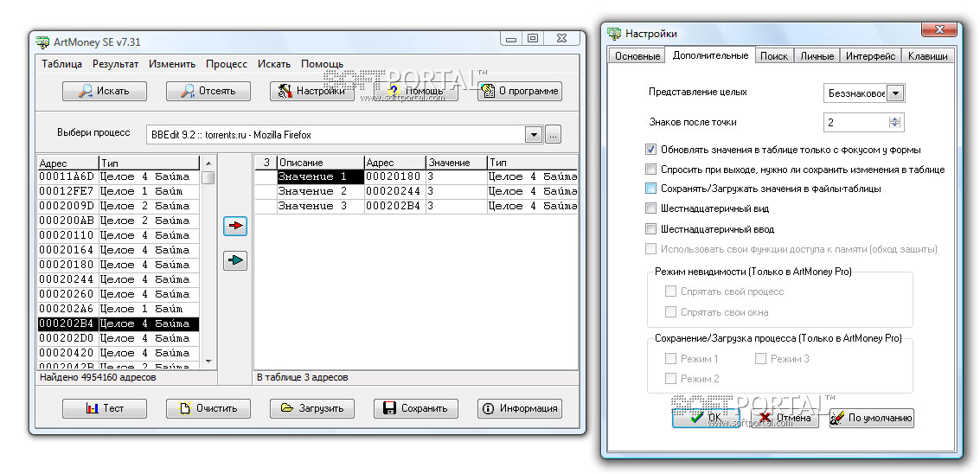Open the Результат menu
980x474 pixels.
pyautogui.click(x=116, y=64)
